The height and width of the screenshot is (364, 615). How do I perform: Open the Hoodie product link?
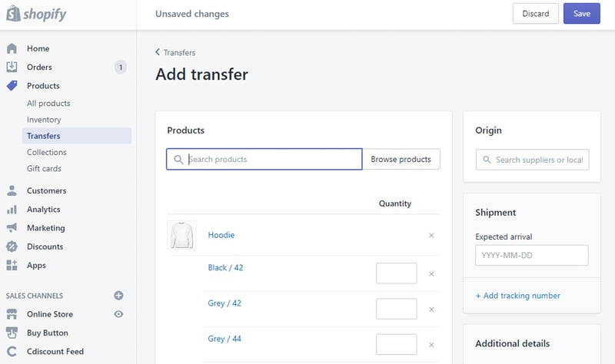(221, 235)
